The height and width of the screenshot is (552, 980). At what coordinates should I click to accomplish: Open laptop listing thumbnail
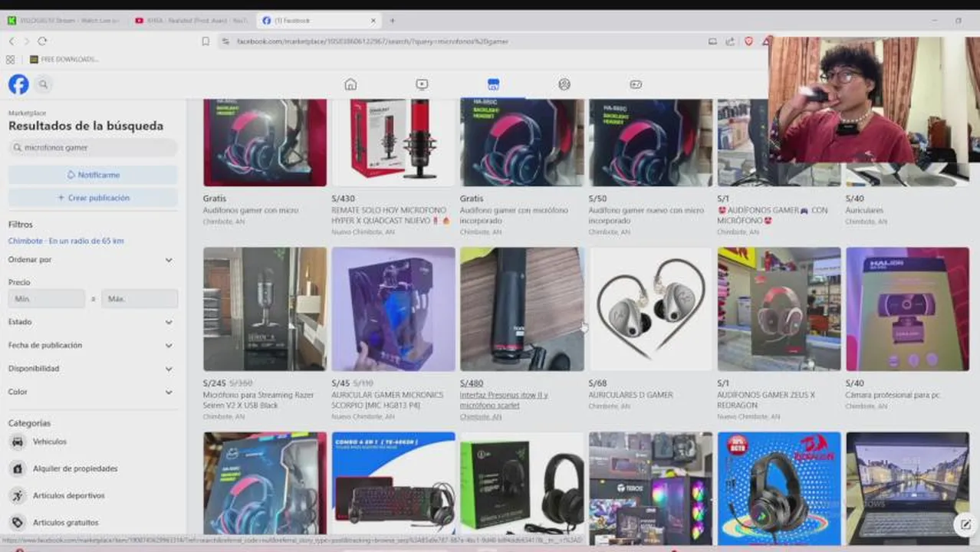point(907,483)
